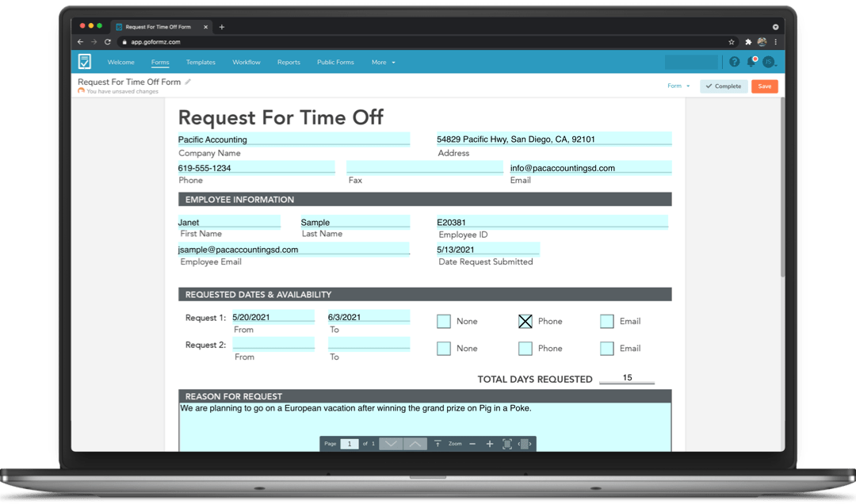Go to the next page with the down chevron
The image size is (856, 504).
click(390, 444)
